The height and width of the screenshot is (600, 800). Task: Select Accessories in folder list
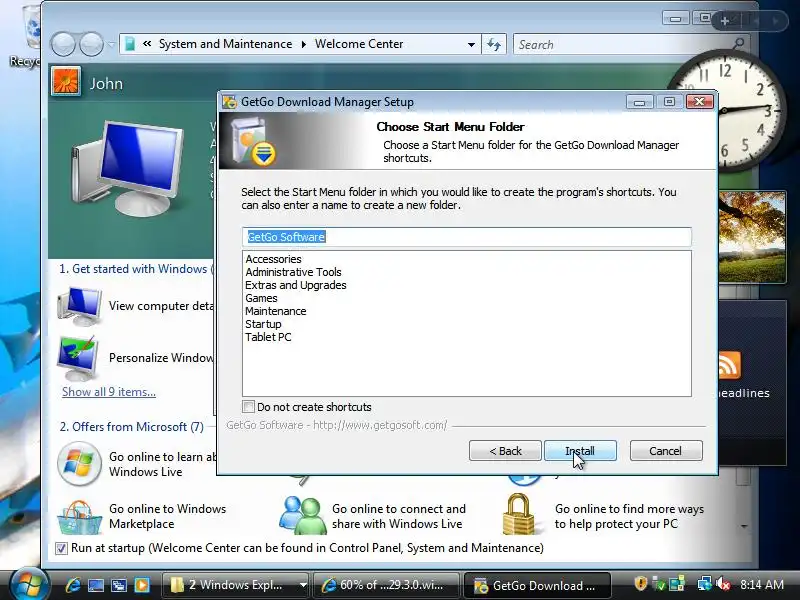273,259
